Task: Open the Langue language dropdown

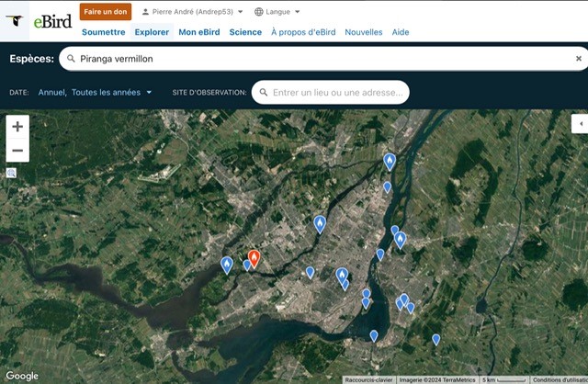Action: click(x=277, y=12)
